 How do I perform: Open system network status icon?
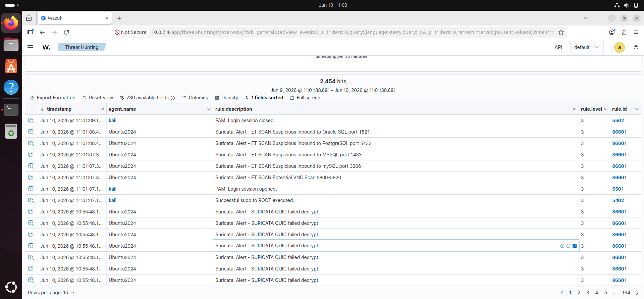(x=616, y=5)
